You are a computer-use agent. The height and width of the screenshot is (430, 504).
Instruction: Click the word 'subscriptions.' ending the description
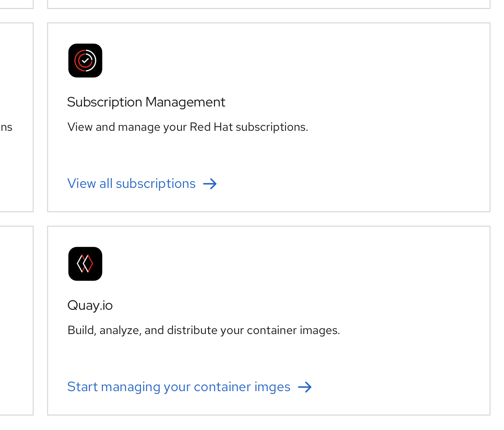(x=271, y=127)
